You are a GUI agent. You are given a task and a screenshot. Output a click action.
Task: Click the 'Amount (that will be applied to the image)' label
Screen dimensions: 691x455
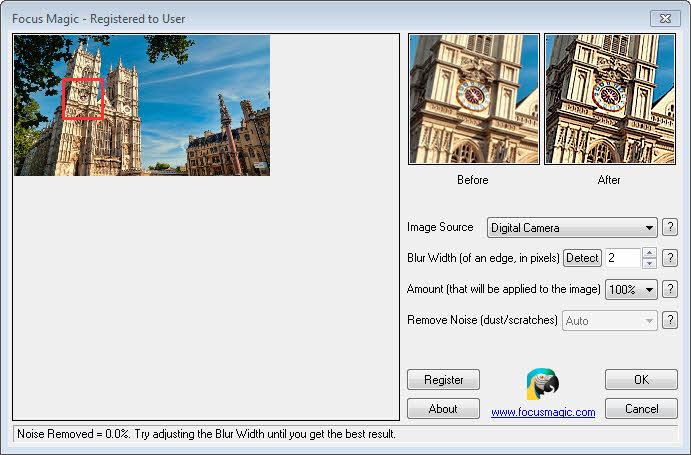(504, 289)
